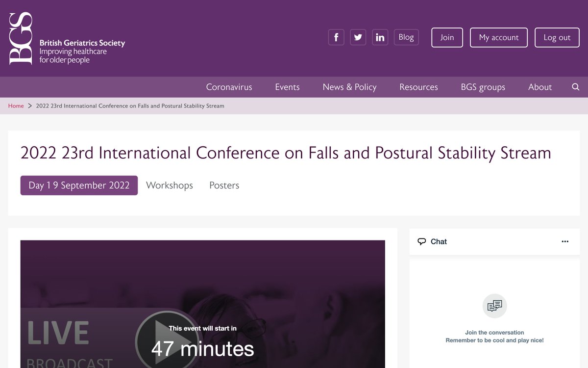Click the 'This event will start in' text

coord(202,328)
